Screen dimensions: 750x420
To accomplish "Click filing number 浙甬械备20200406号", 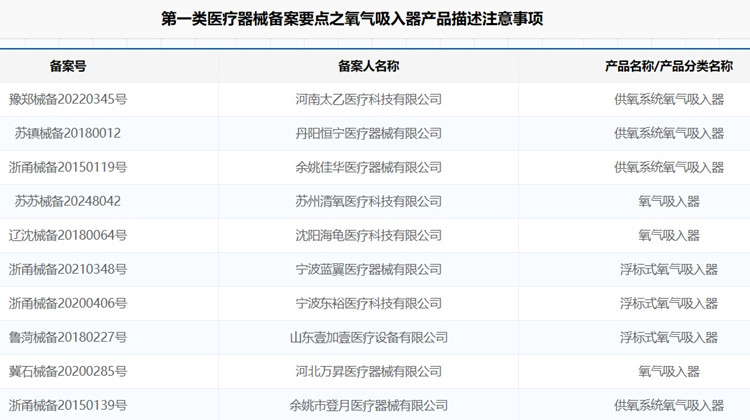I will pyautogui.click(x=68, y=304).
